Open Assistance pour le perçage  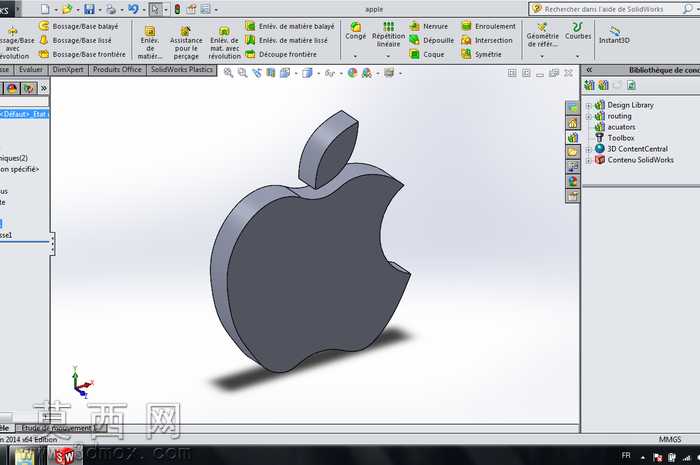(x=186, y=42)
